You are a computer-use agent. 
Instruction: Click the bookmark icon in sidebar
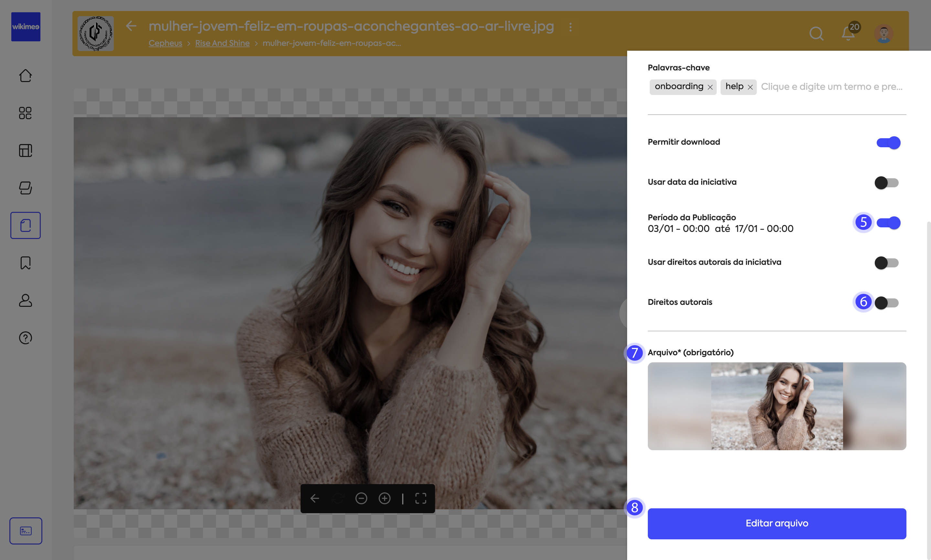click(x=25, y=263)
